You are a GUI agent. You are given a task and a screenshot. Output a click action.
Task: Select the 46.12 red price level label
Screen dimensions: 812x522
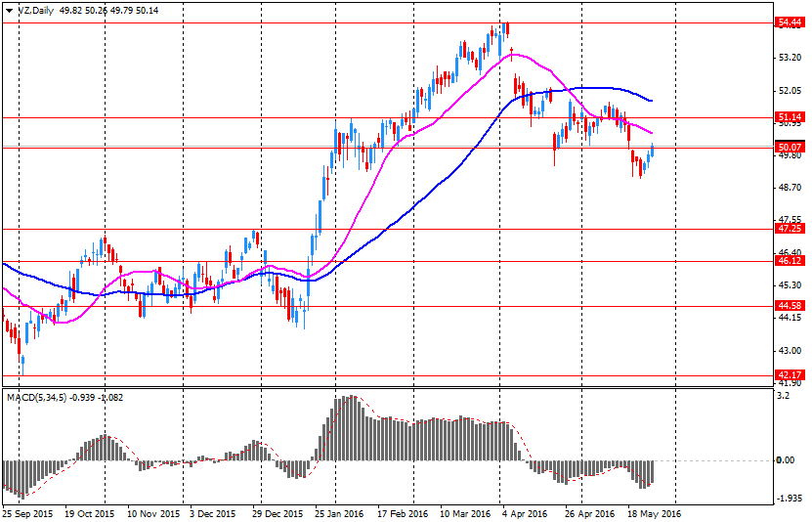point(791,261)
